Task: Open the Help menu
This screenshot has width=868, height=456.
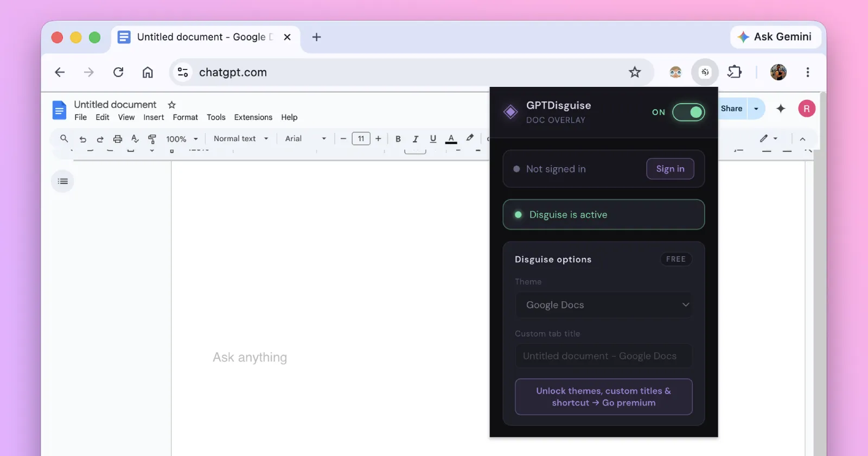Action: coord(289,117)
